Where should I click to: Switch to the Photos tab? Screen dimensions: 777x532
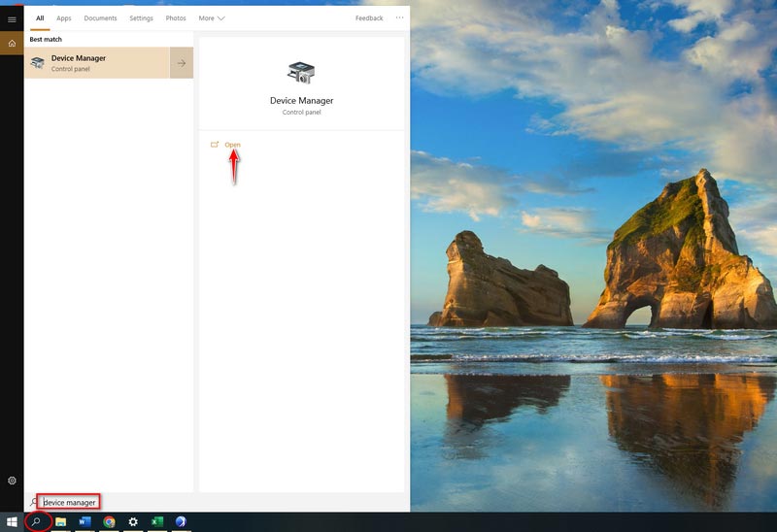tap(176, 18)
